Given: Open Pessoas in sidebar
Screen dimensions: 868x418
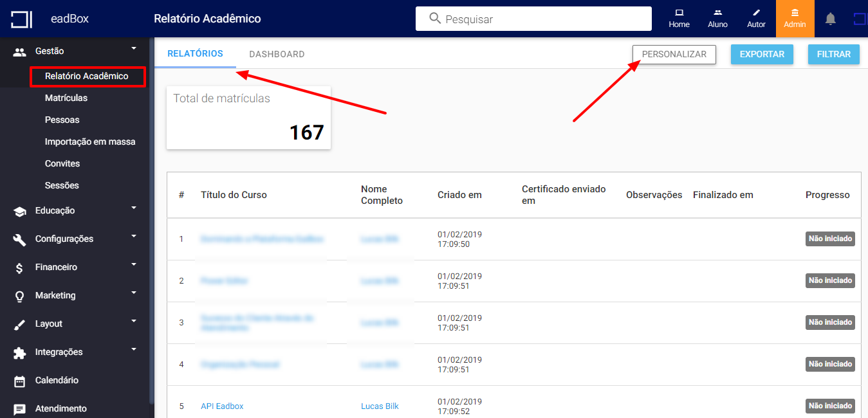Looking at the screenshot, I should tap(62, 120).
